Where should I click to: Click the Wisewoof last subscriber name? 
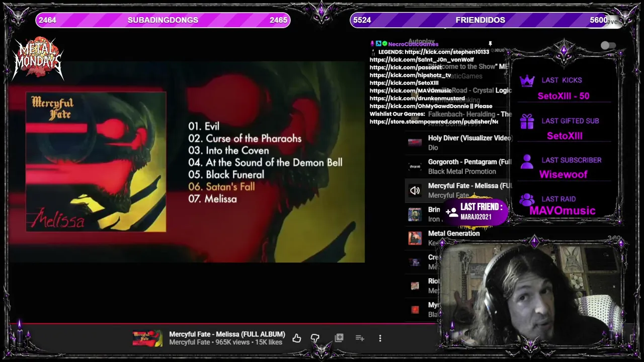click(x=563, y=174)
